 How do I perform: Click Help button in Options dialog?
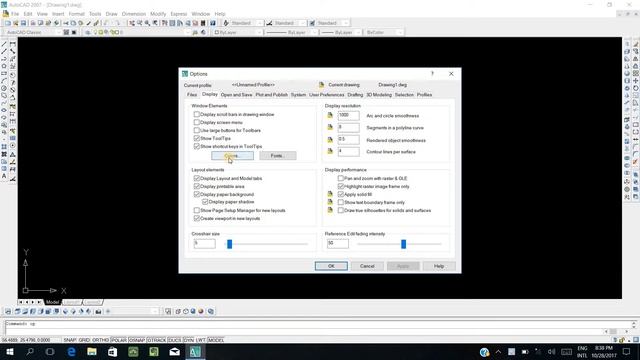click(x=439, y=266)
